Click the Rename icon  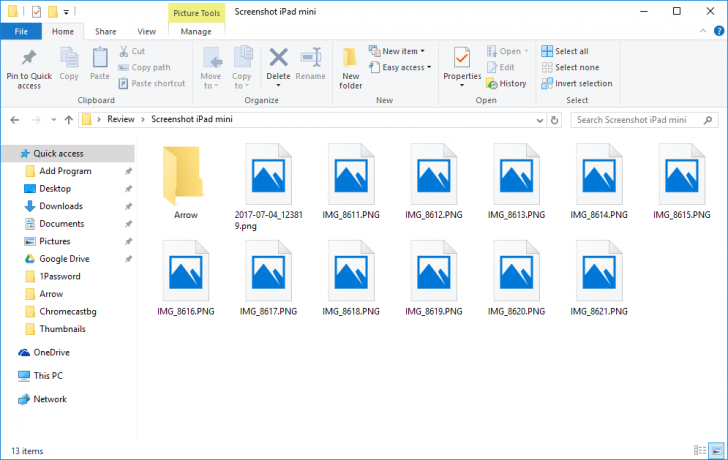tap(311, 58)
